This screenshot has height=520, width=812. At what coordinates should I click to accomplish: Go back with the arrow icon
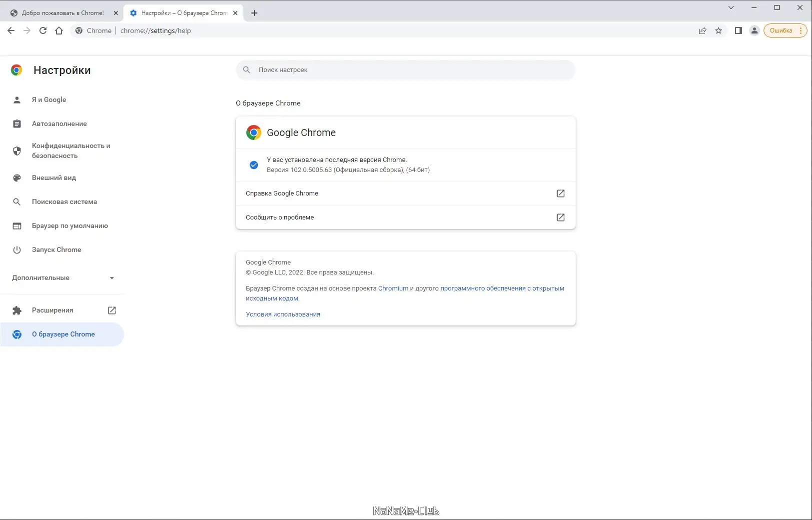coord(11,30)
